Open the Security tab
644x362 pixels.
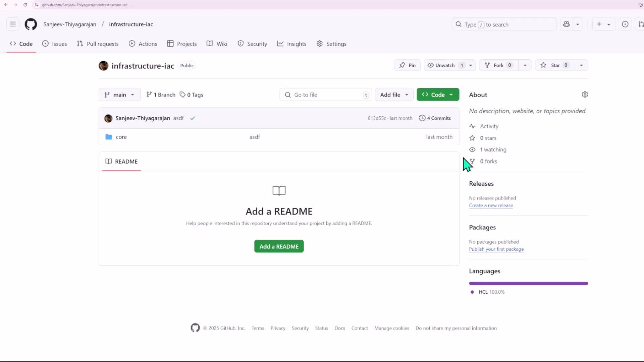point(252,44)
